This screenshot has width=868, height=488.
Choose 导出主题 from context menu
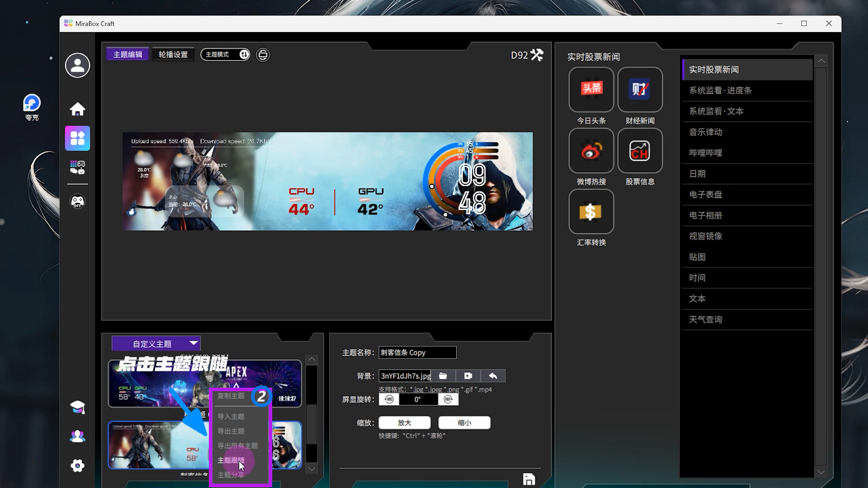pyautogui.click(x=231, y=431)
